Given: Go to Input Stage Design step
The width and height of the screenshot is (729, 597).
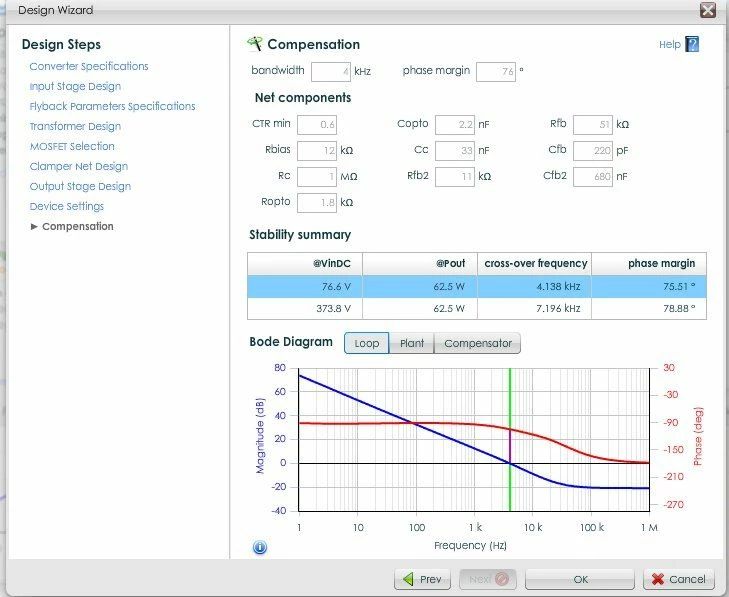Looking at the screenshot, I should coord(75,86).
